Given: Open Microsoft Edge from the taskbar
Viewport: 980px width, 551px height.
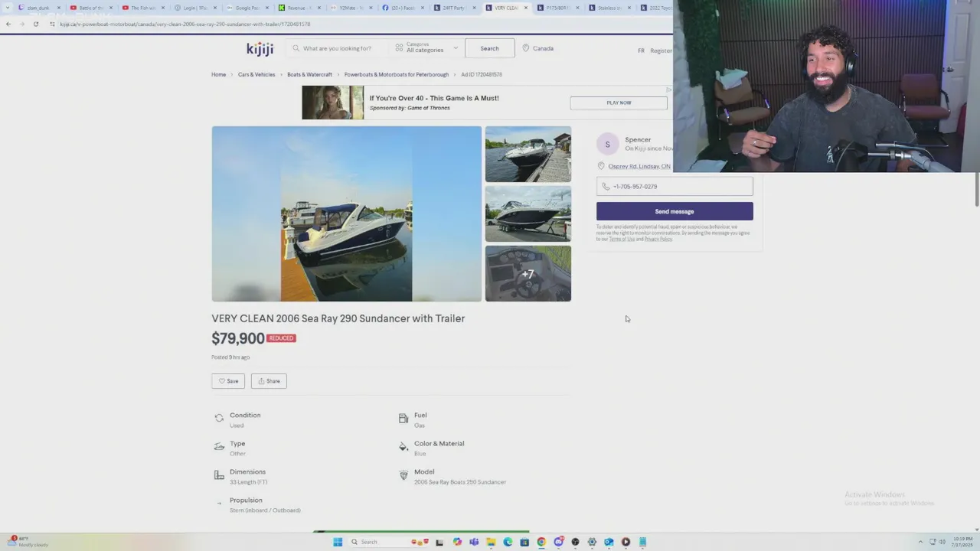Looking at the screenshot, I should pos(508,542).
